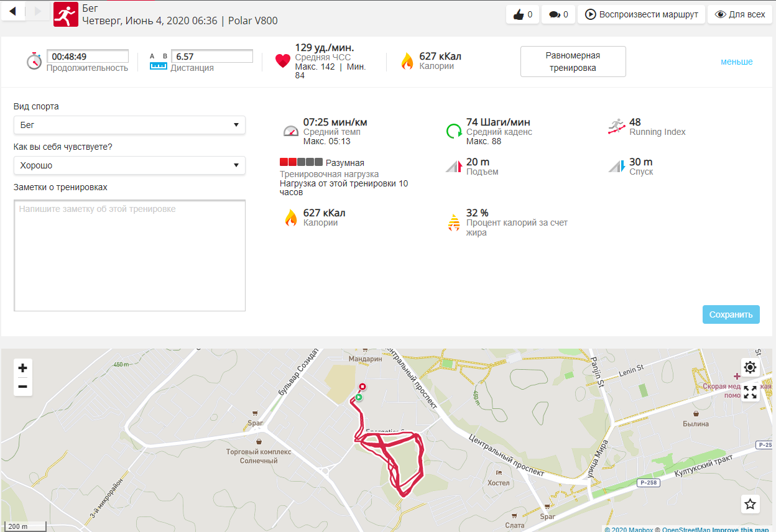The height and width of the screenshot is (532, 776).
Task: Click the Running Index value 48
Action: [635, 122]
